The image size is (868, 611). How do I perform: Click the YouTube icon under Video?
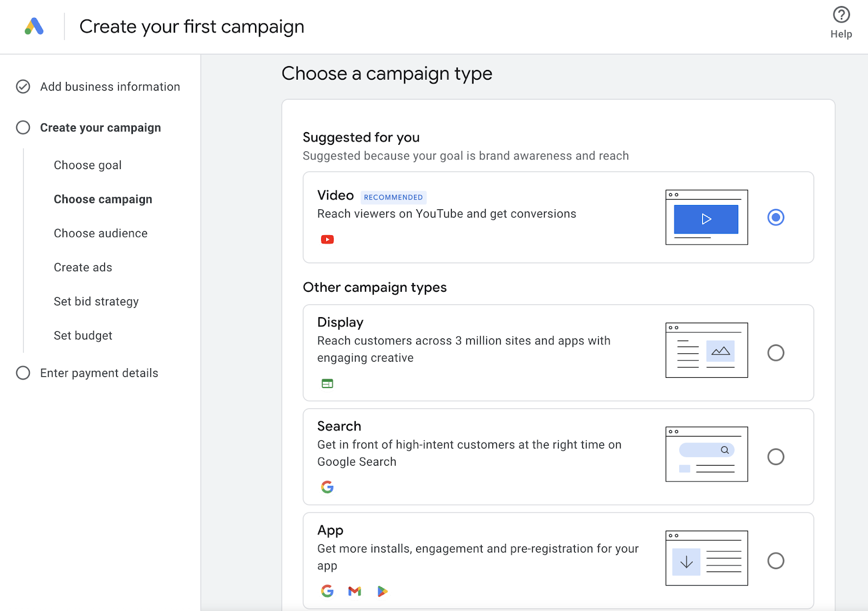pos(327,239)
